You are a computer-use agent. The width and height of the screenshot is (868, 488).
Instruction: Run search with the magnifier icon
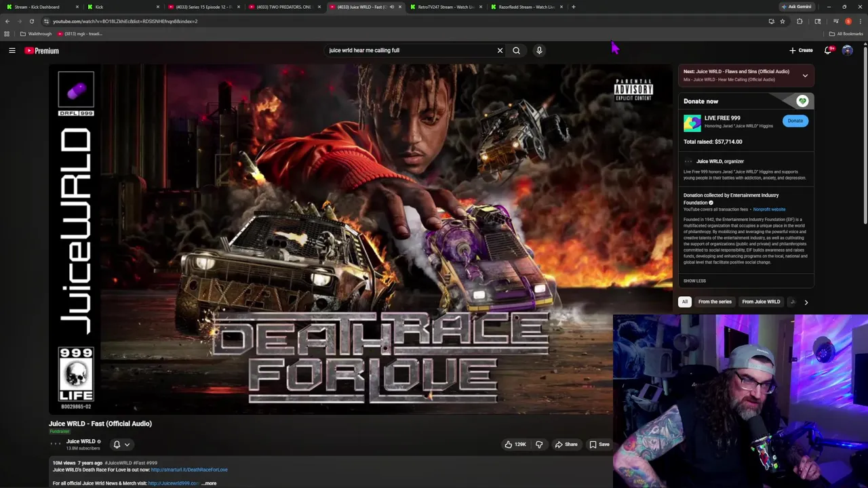click(x=516, y=50)
